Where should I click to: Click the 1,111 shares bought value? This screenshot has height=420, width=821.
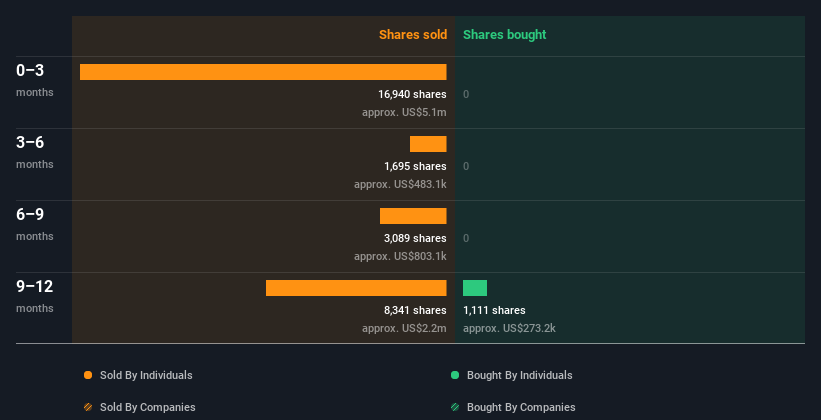coord(494,311)
